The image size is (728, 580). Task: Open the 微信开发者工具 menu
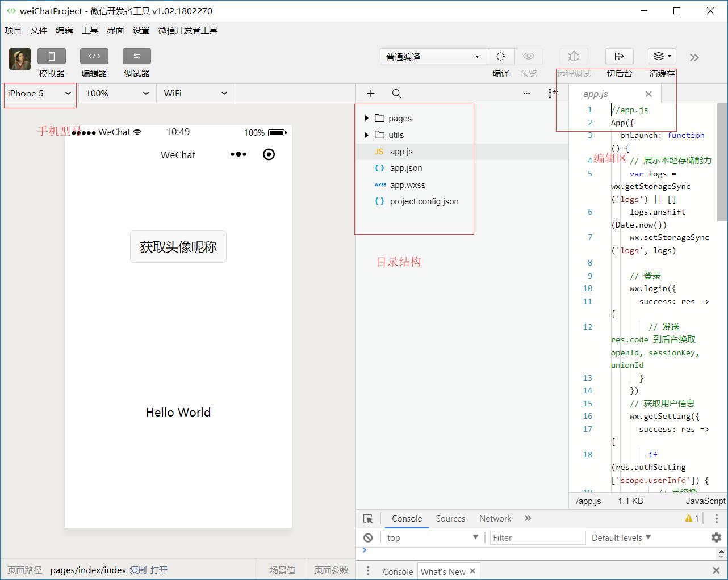[x=188, y=30]
